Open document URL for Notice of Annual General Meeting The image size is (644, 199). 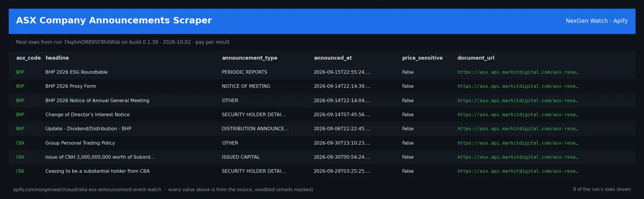(x=518, y=101)
